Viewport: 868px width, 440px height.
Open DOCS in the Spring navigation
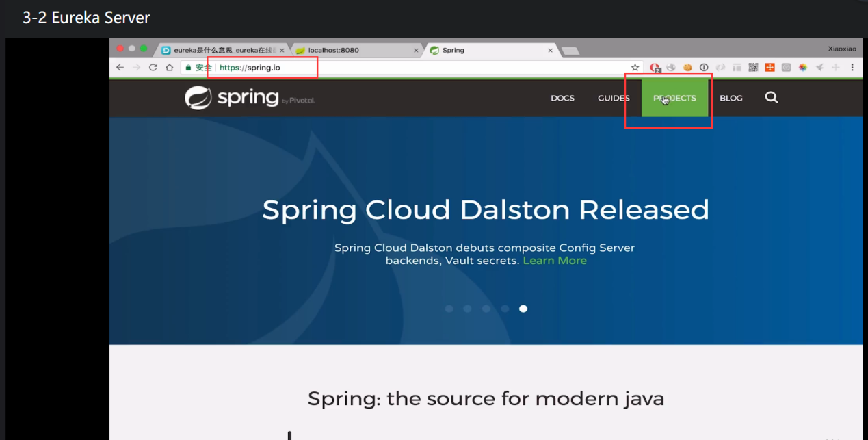point(562,98)
